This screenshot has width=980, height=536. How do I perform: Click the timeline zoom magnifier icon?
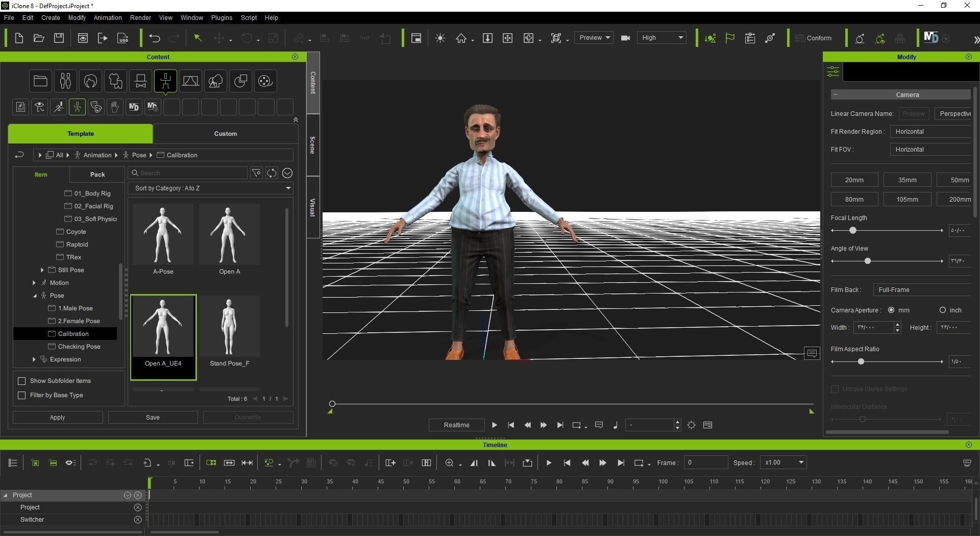click(449, 463)
